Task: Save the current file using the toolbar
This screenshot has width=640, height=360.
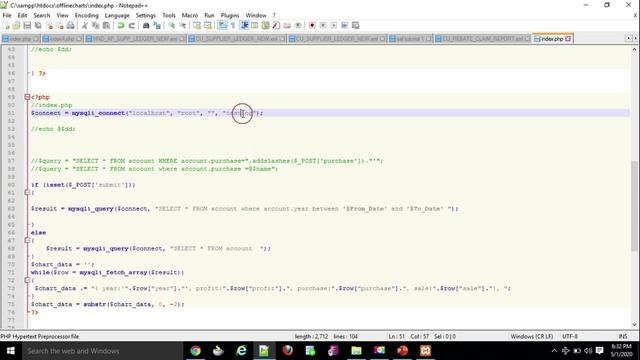Action: click(27, 26)
